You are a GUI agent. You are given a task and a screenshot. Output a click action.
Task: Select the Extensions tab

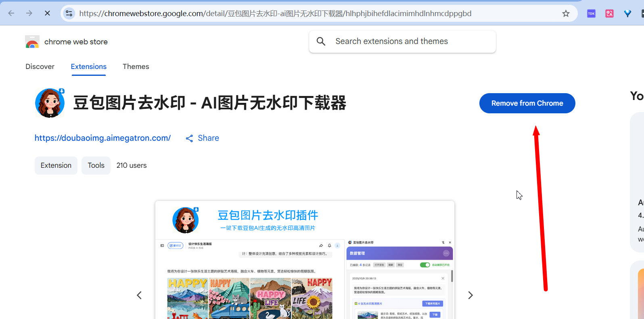tap(88, 67)
